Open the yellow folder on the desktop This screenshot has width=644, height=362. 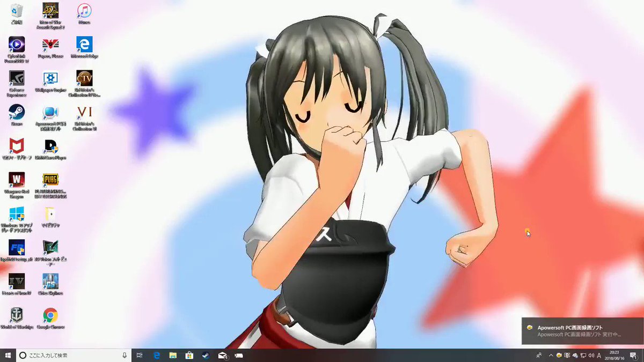click(x=50, y=217)
